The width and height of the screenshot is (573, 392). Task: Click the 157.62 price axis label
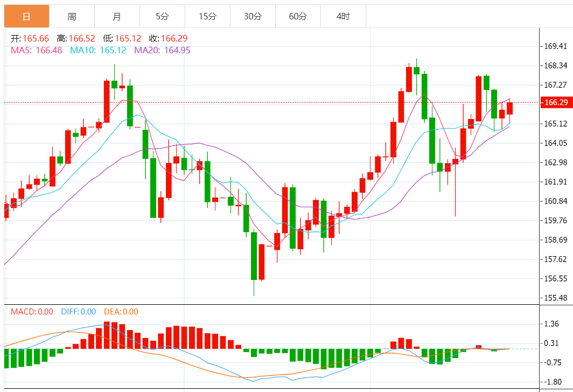tap(555, 259)
